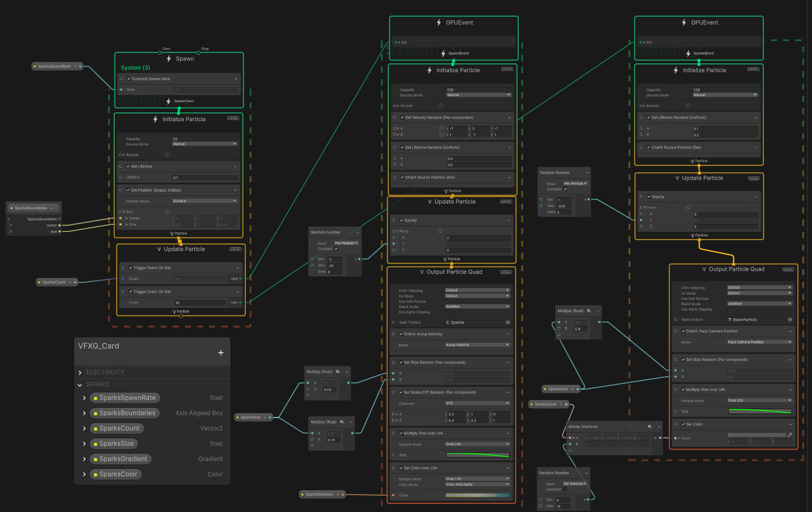Select SparksSpawnRate property in blackboard
812x512 pixels.
[x=125, y=398]
